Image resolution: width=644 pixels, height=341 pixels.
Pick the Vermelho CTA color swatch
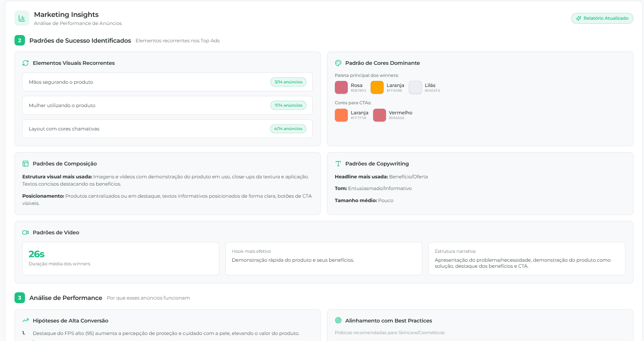click(x=380, y=115)
